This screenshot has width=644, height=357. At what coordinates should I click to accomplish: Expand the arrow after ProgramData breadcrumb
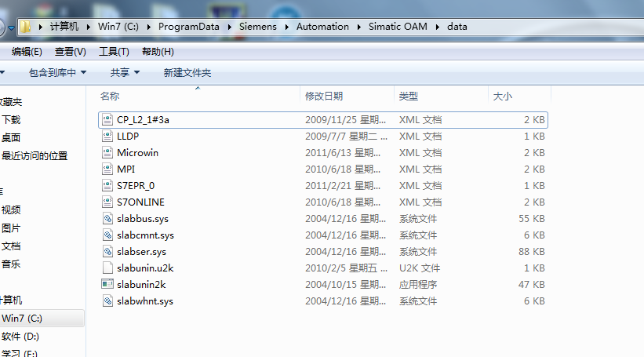point(230,27)
